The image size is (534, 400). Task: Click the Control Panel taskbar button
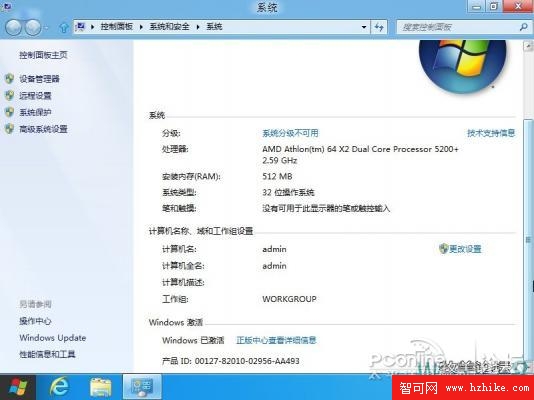point(142,387)
